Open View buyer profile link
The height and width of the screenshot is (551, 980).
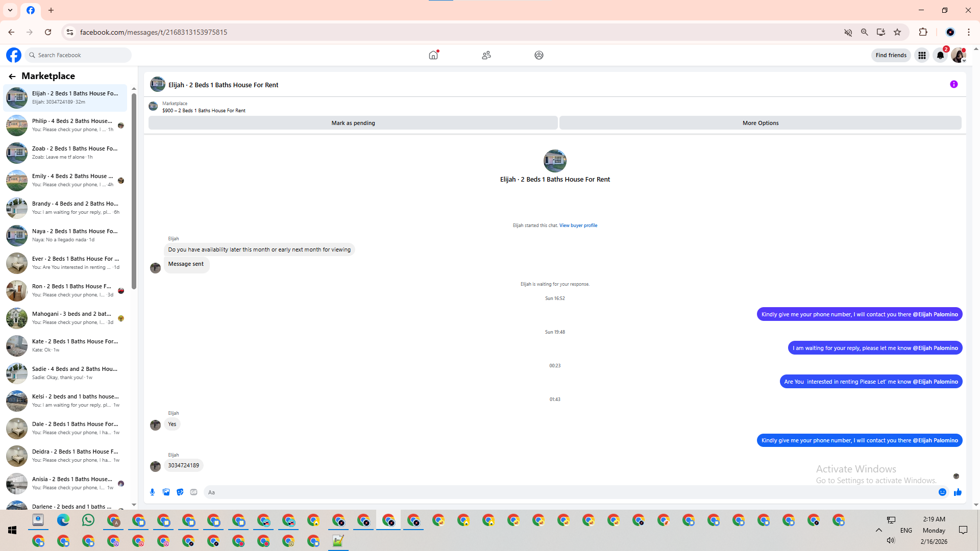point(578,226)
